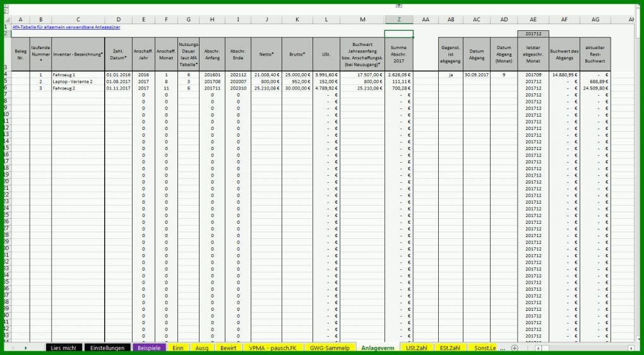Select the highlighted cell Z2
This screenshot has width=644, height=355.
point(399,33)
